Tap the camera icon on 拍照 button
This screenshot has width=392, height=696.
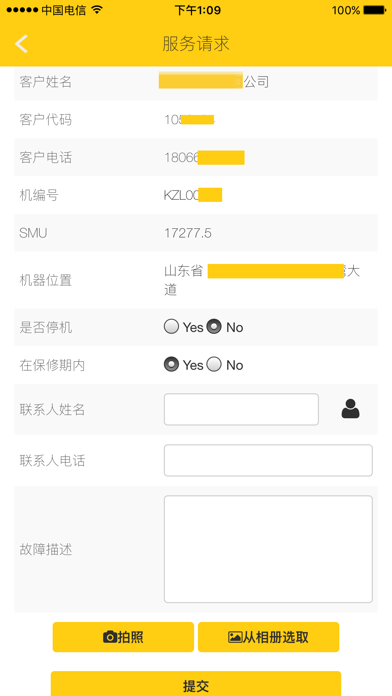(110, 637)
